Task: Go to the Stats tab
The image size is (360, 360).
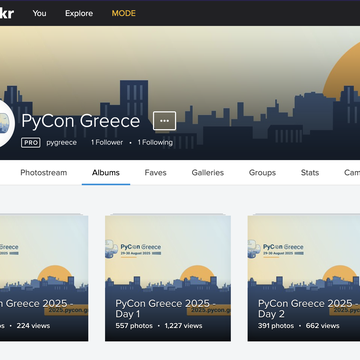Action: coord(310,173)
